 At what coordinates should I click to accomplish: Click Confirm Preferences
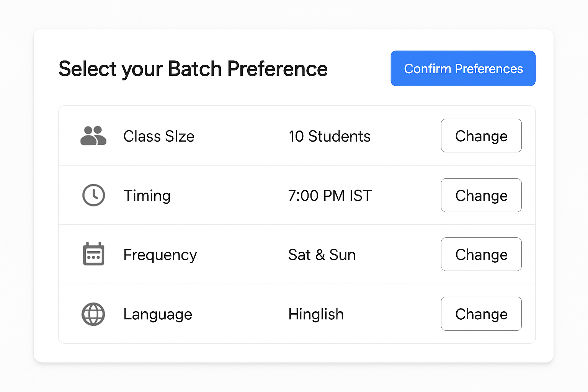463,69
